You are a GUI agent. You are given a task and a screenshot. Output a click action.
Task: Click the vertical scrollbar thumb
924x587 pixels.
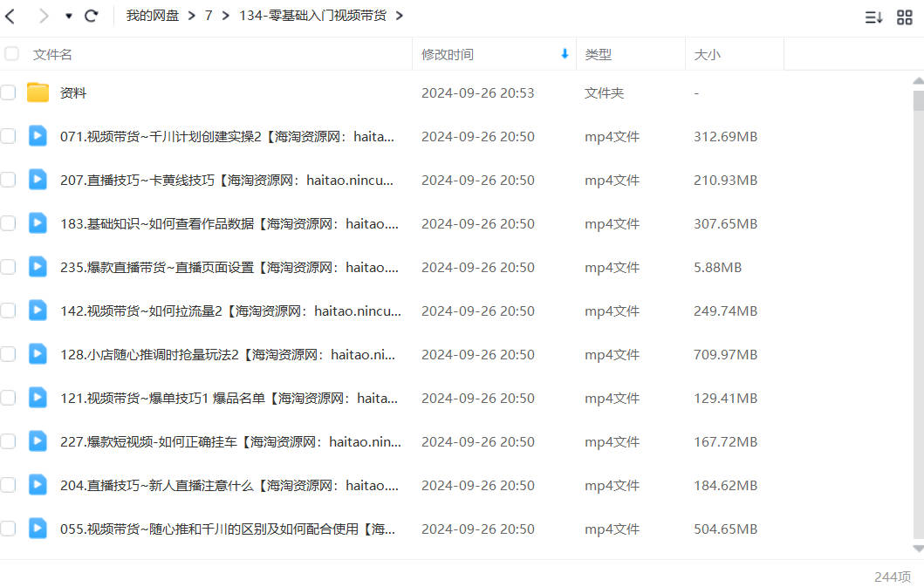pos(918,100)
